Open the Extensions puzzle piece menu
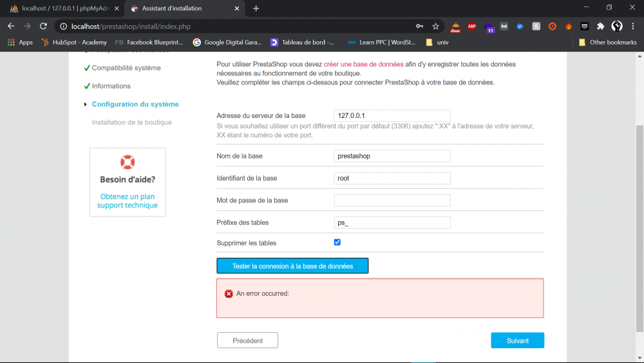Viewport: 644px width, 363px height. click(600, 26)
